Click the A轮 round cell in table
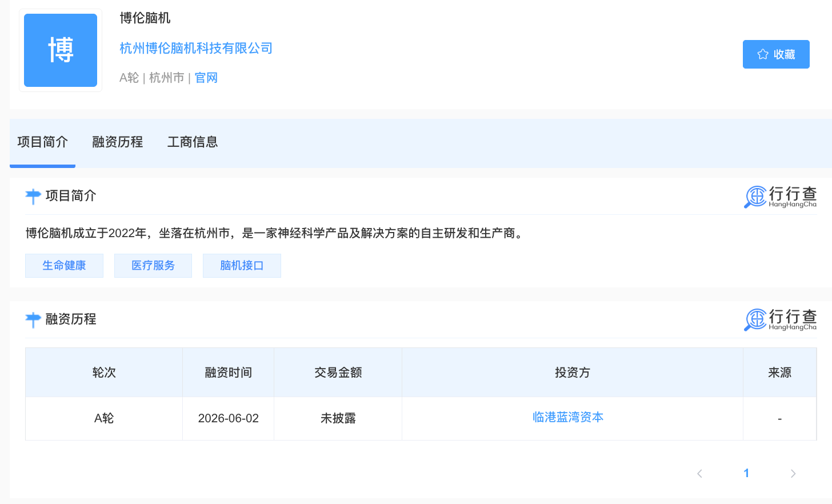Image resolution: width=832 pixels, height=504 pixels. coord(104,418)
